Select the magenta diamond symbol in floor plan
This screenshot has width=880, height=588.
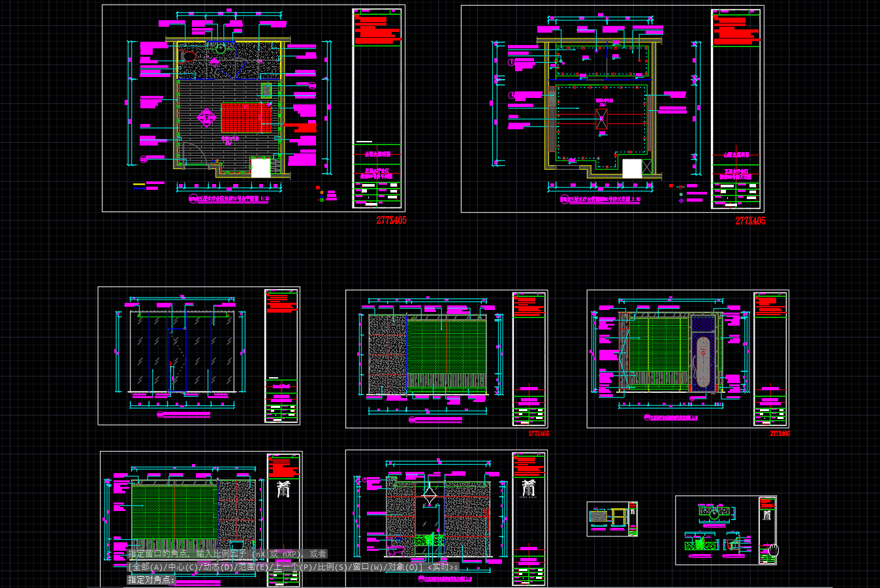207,117
